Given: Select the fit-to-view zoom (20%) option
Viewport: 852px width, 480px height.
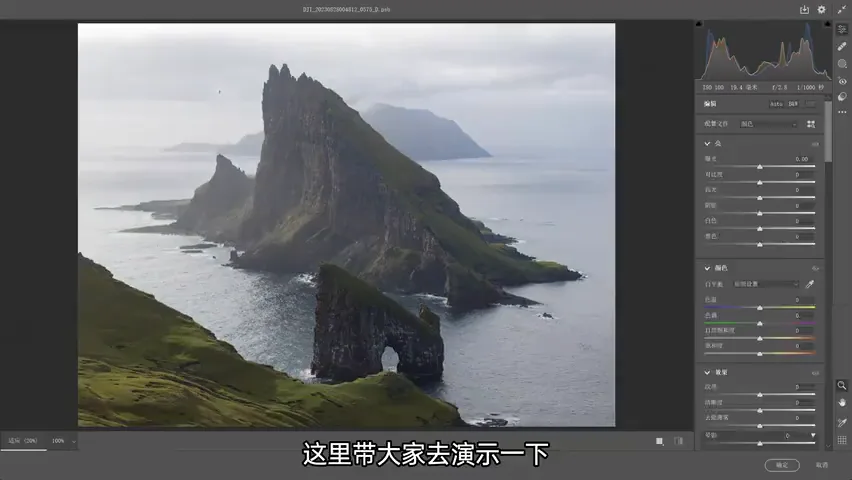Looking at the screenshot, I should tap(23, 441).
